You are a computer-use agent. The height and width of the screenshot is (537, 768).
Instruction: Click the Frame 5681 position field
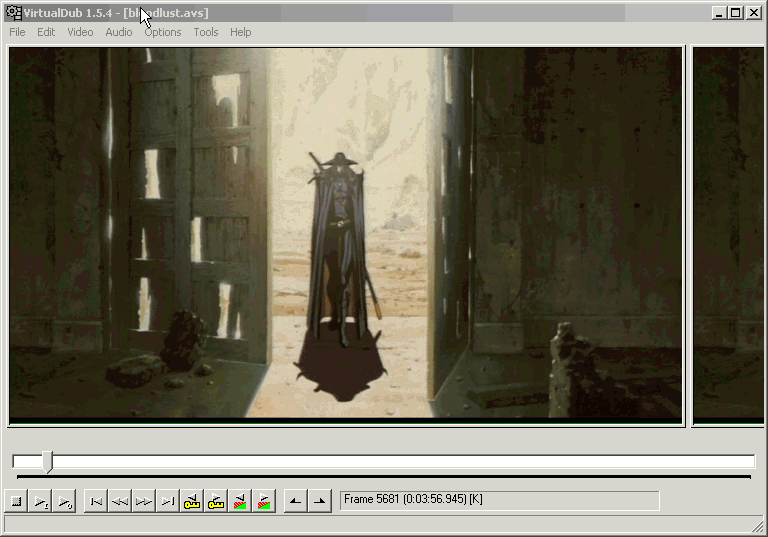click(x=499, y=499)
